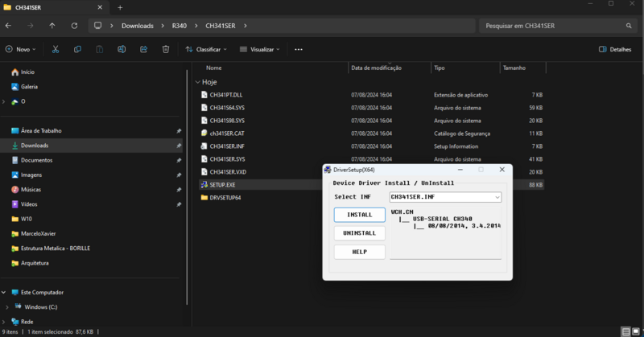Go back in File Explorer
The height and width of the screenshot is (337, 644).
tap(9, 26)
